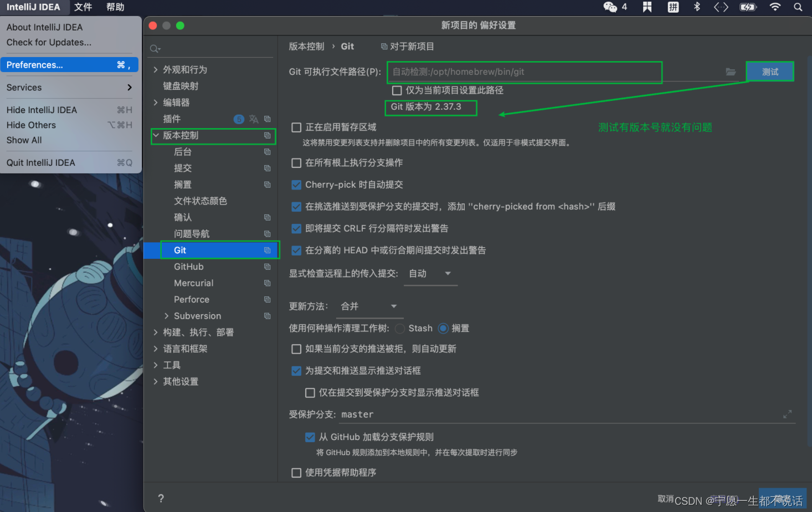Click the project-level icon on the 问题导航 row
Screen dimensions: 812x512
coord(267,234)
